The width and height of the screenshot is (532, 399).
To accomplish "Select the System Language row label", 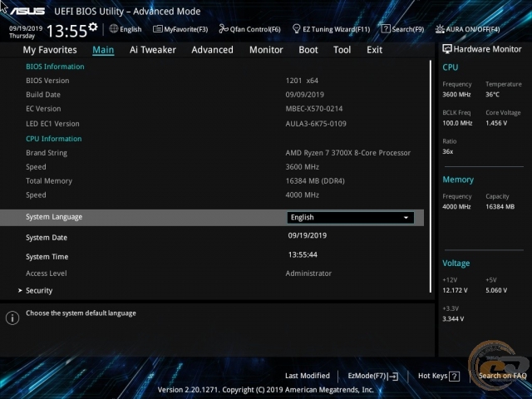I will click(x=54, y=217).
